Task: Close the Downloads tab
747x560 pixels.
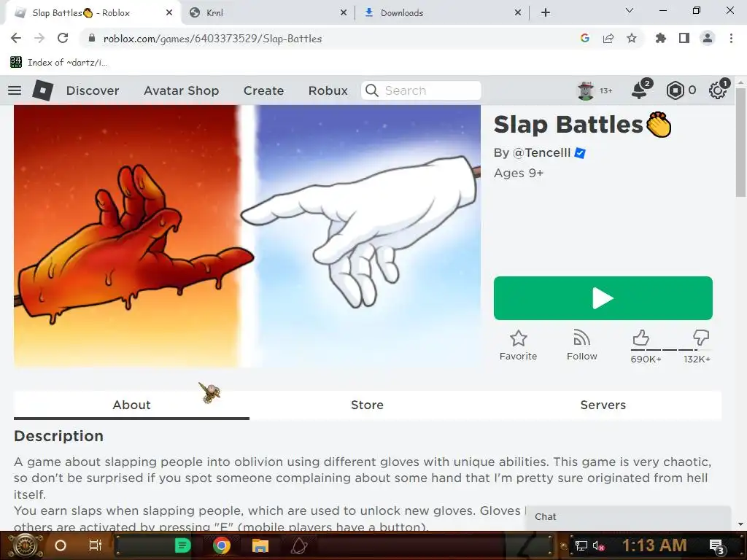Action: point(518,13)
